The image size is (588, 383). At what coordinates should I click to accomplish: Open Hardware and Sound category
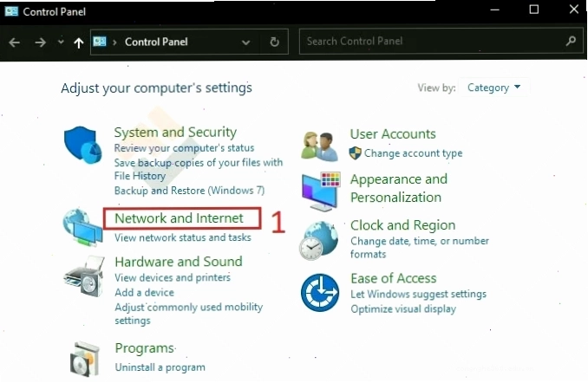[x=179, y=262]
